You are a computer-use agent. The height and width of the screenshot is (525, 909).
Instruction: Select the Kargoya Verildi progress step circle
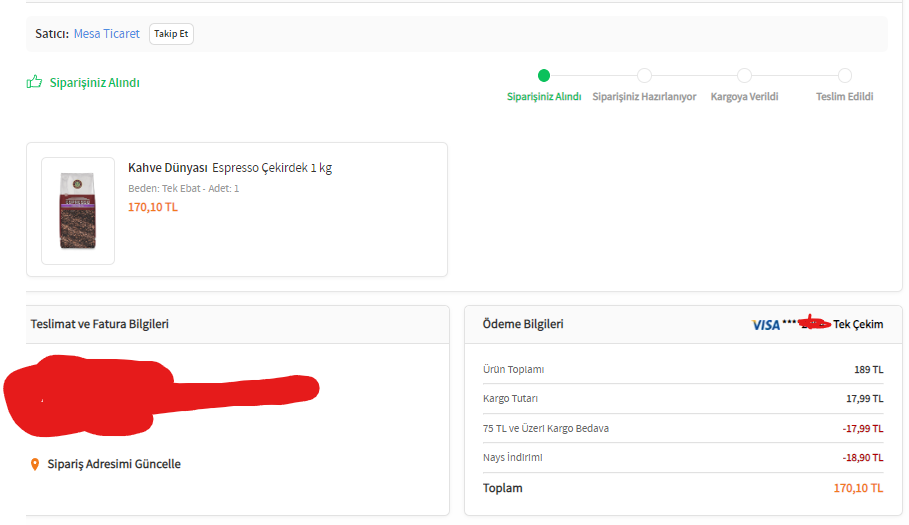point(744,75)
